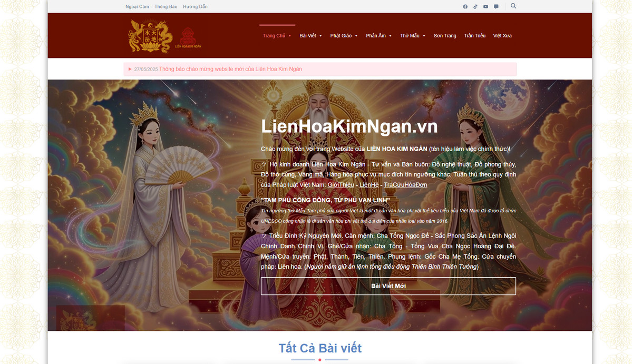Click the red Lien Hoa Kim Ngan emblem
Screen dimensions: 632x364
tap(188, 38)
